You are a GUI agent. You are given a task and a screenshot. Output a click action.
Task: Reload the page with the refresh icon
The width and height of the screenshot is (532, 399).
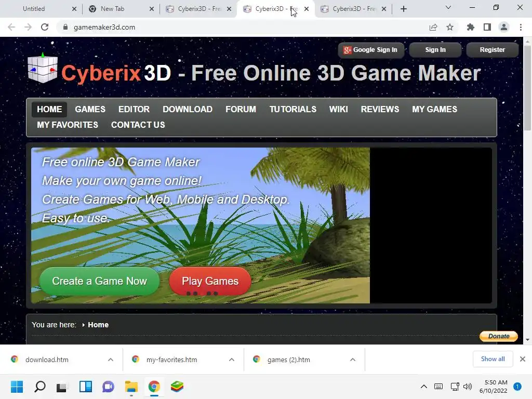tap(45, 27)
